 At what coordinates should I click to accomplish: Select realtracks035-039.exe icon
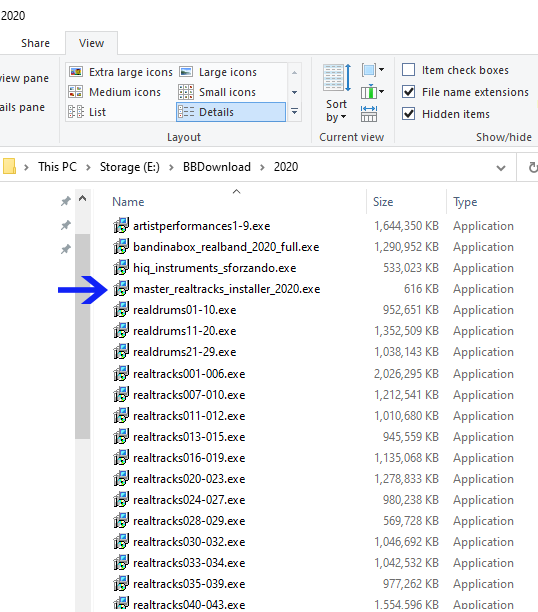[x=121, y=584]
